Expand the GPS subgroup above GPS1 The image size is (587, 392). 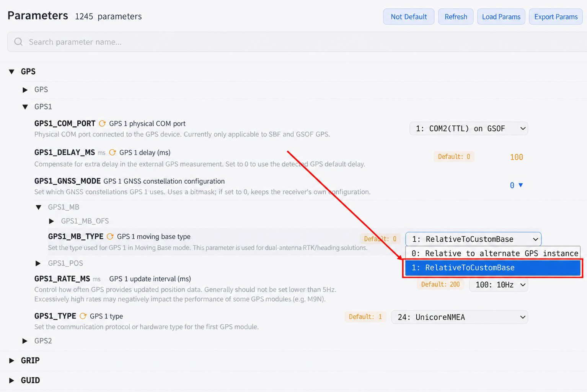pos(25,89)
